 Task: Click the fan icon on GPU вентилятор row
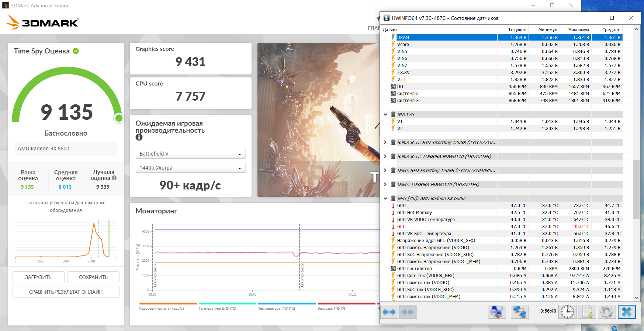[393, 268]
